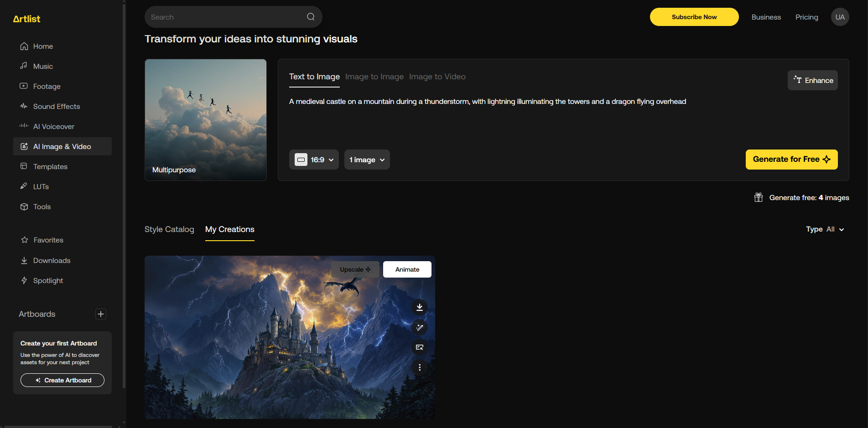The image size is (868, 428).
Task: Click the Subscribe Now button
Action: [x=694, y=17]
